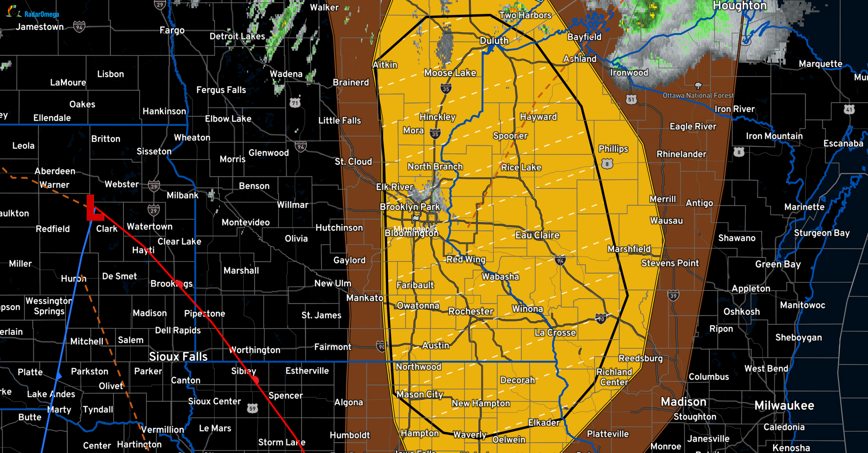
Task: Click the Storm Lake city label
Action: click(282, 442)
